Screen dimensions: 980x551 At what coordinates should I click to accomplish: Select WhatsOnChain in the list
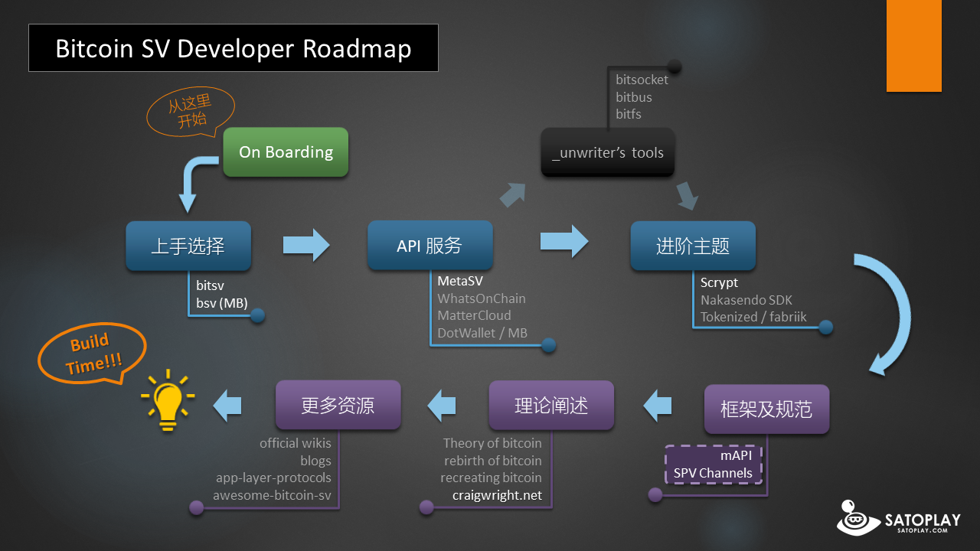[x=482, y=298]
